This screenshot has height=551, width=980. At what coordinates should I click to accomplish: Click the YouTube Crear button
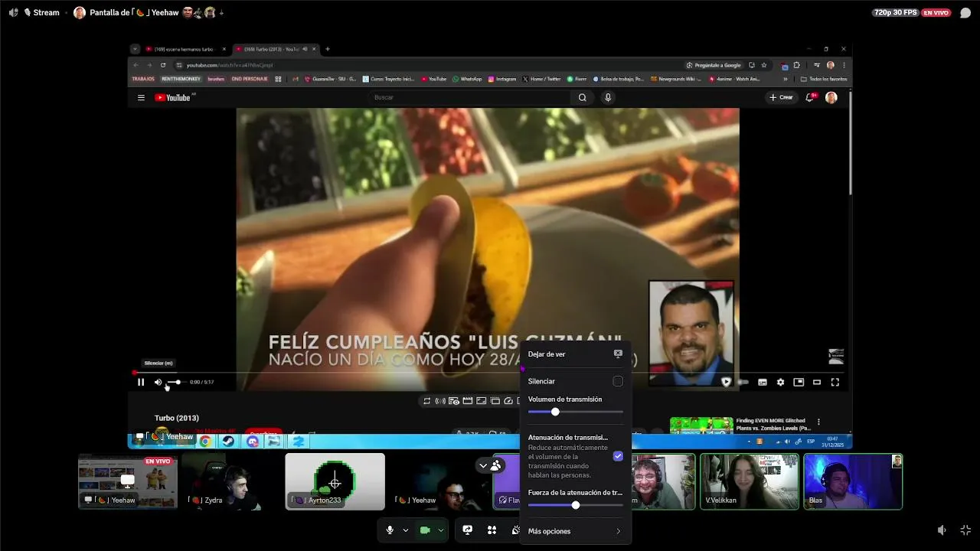pos(782,97)
